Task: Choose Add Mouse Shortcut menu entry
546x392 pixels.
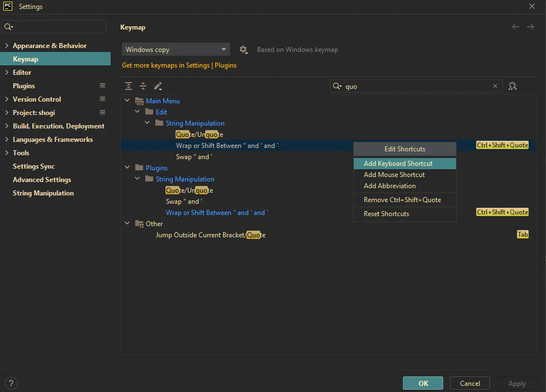Action: pos(405,175)
